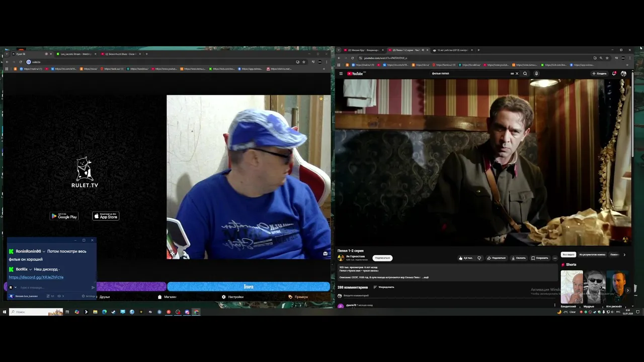This screenshot has height=362, width=644.
Task: Open Премиум in rulet.tv bottom bar
Action: click(298, 297)
